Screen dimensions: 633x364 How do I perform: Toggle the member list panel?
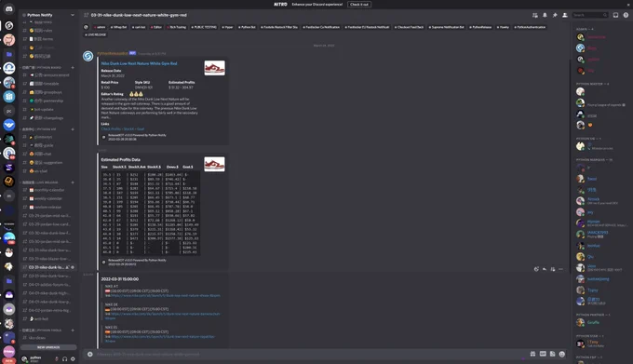[565, 15]
